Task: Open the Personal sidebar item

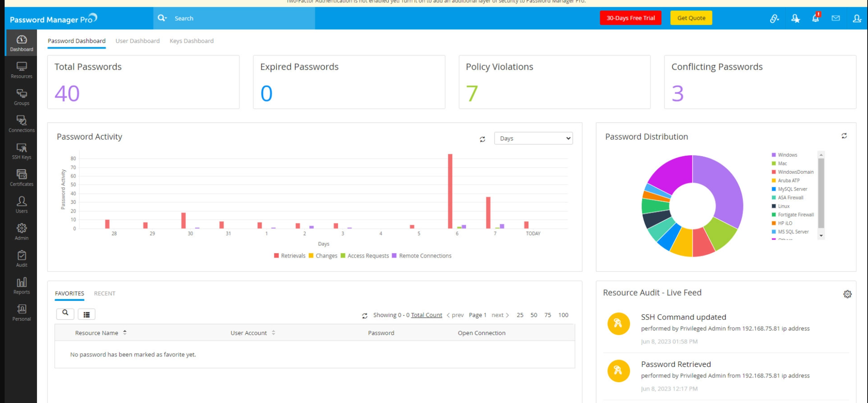Action: click(x=21, y=313)
